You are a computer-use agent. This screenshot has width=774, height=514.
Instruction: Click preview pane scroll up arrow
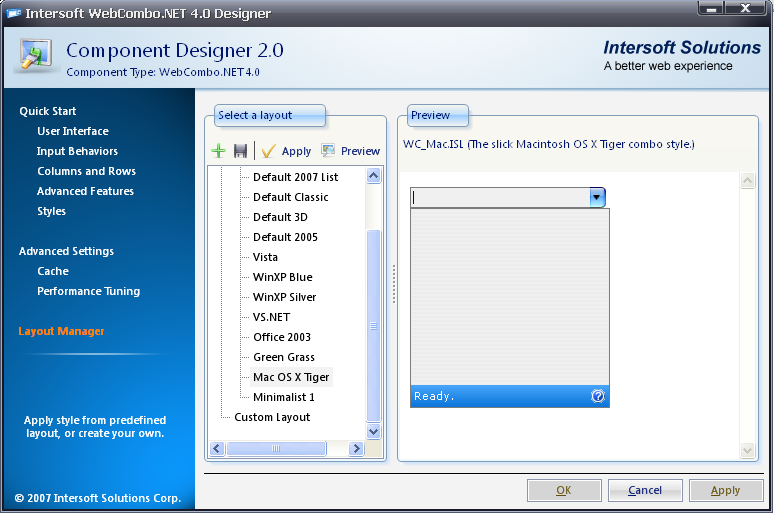click(747, 181)
